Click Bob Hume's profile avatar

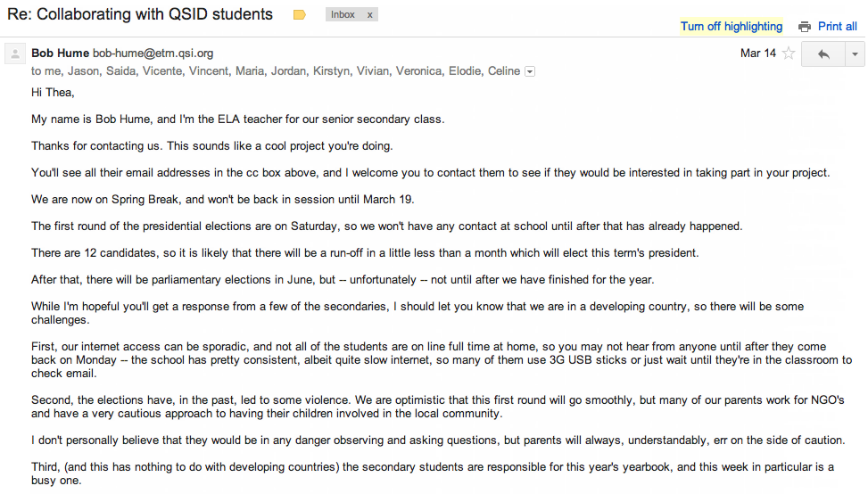pos(15,54)
